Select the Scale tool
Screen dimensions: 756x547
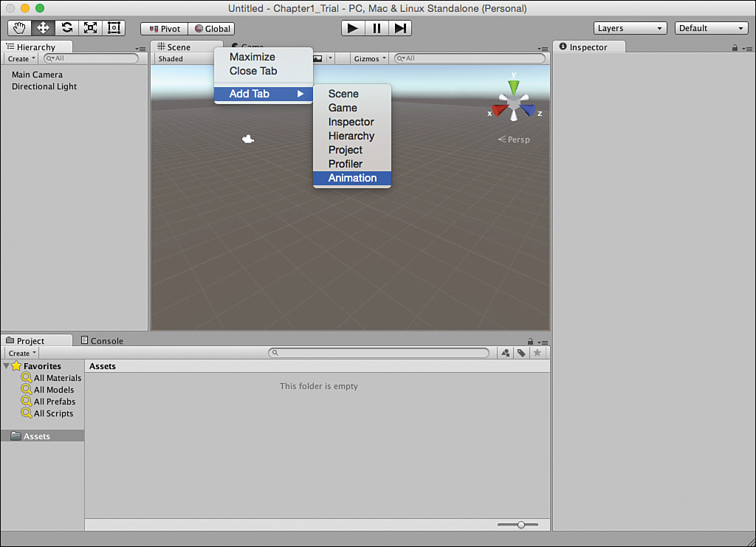pos(90,28)
